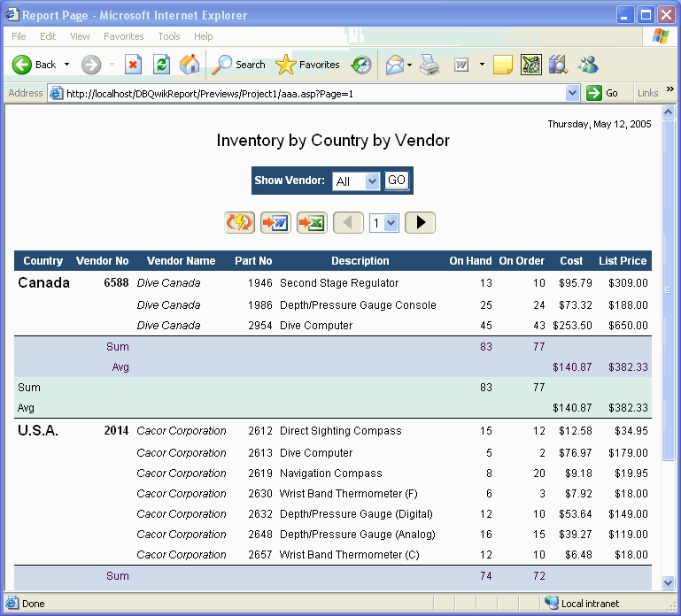681x616 pixels.
Task: Go to the next report page
Action: tap(420, 223)
